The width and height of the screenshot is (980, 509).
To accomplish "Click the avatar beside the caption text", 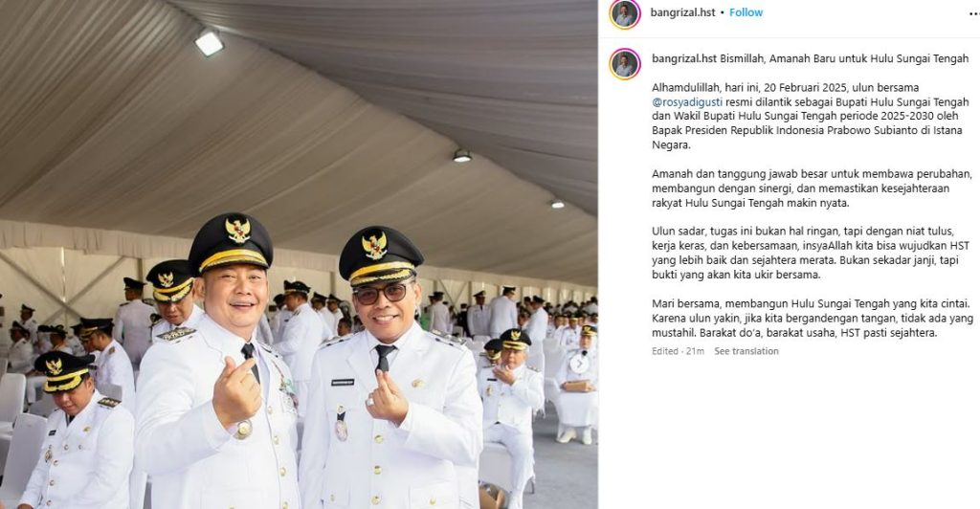I will click(x=625, y=63).
